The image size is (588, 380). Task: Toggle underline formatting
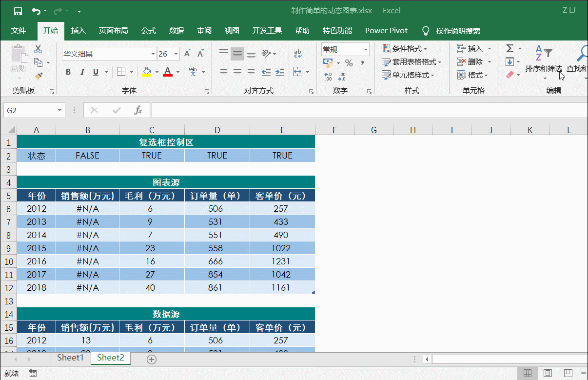[96, 72]
